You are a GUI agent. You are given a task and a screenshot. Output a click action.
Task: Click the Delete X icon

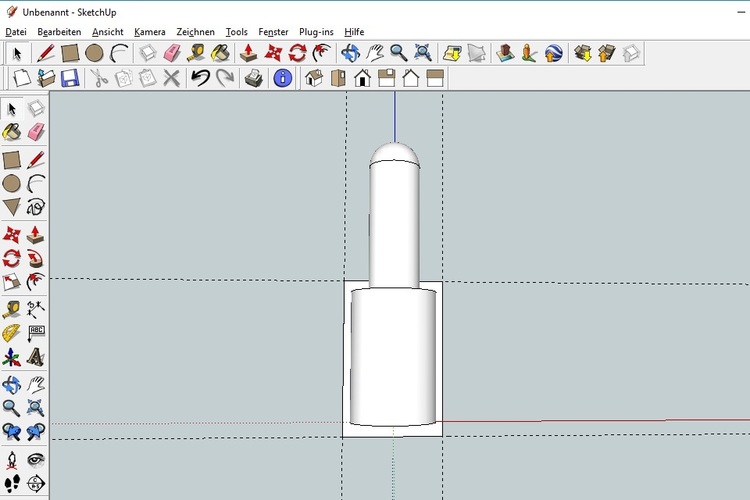pos(171,78)
